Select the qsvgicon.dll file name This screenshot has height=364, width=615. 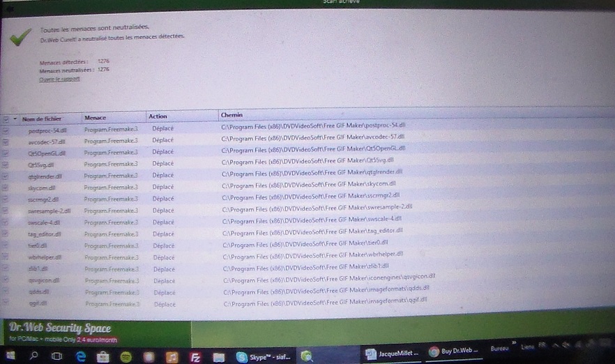coord(44,280)
